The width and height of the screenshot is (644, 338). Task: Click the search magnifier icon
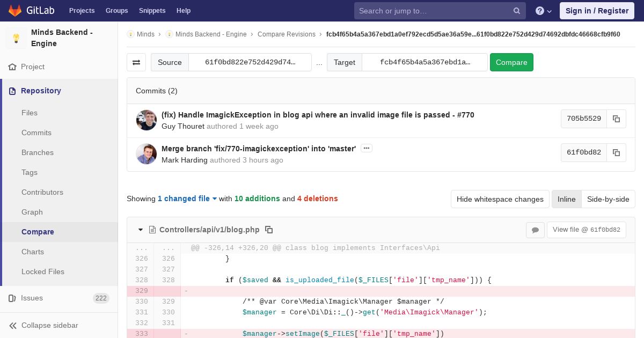click(517, 11)
